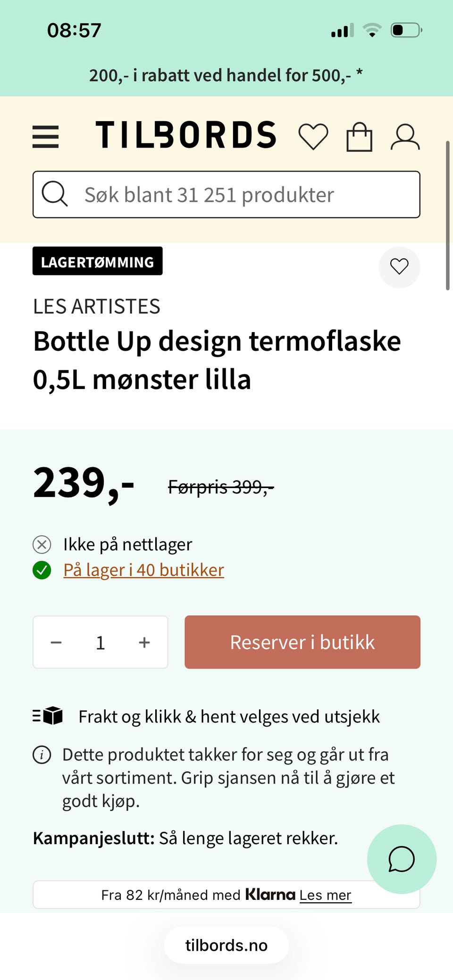
Task: Tap the 200,- i rabatt promo banner
Action: click(226, 75)
